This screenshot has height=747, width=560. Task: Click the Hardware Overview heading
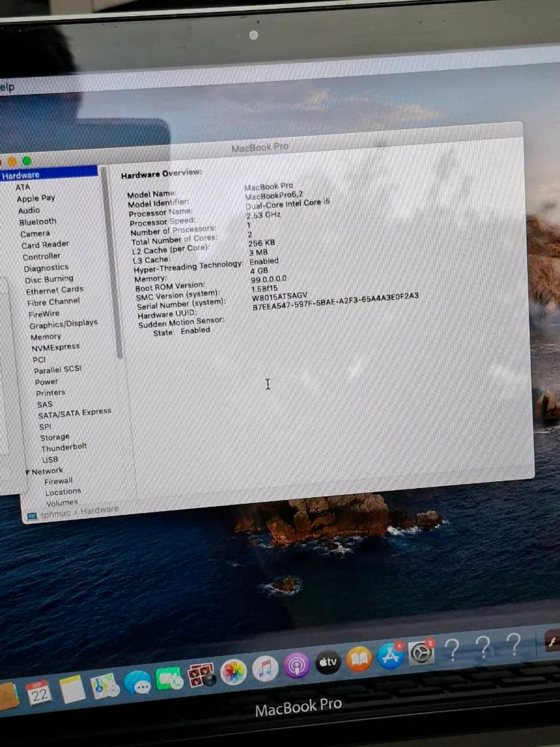(161, 174)
